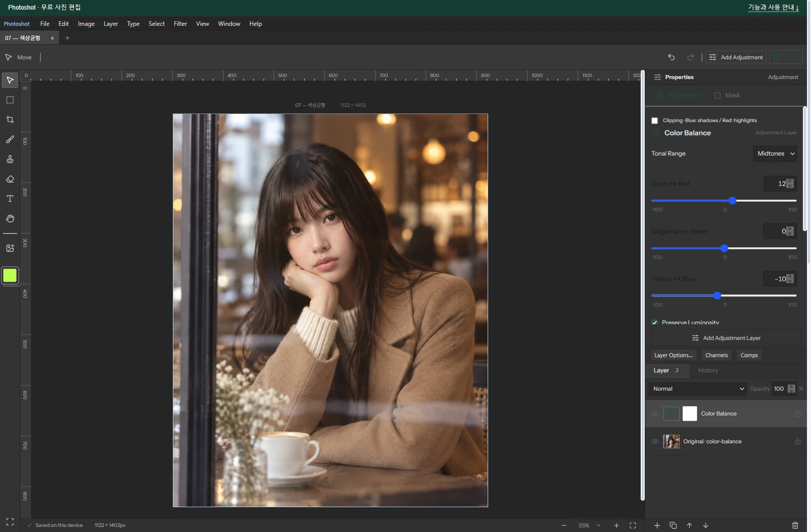The width and height of the screenshot is (811, 532).
Task: Expand the 55% zoom level dropdown
Action: [589, 525]
